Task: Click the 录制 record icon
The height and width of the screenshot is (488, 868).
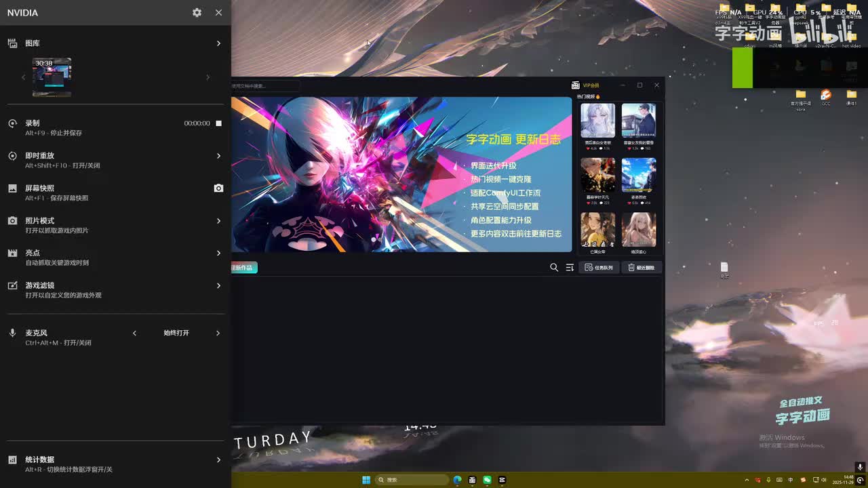Action: (12, 123)
